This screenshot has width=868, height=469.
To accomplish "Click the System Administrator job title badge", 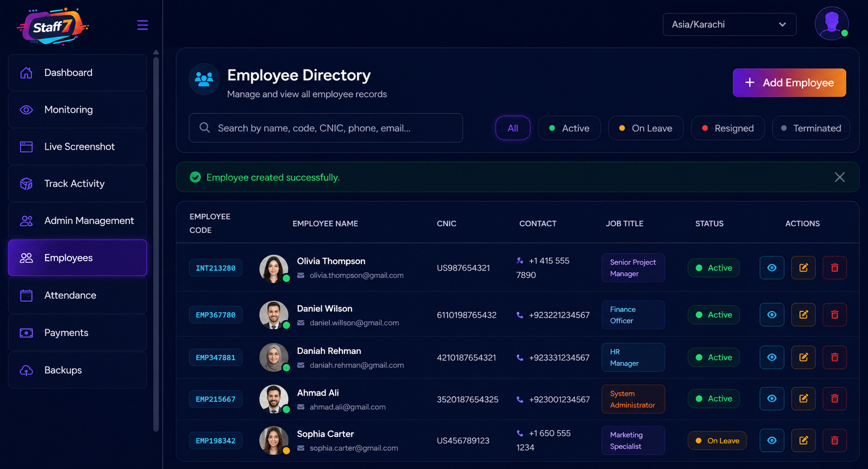I will tap(633, 399).
